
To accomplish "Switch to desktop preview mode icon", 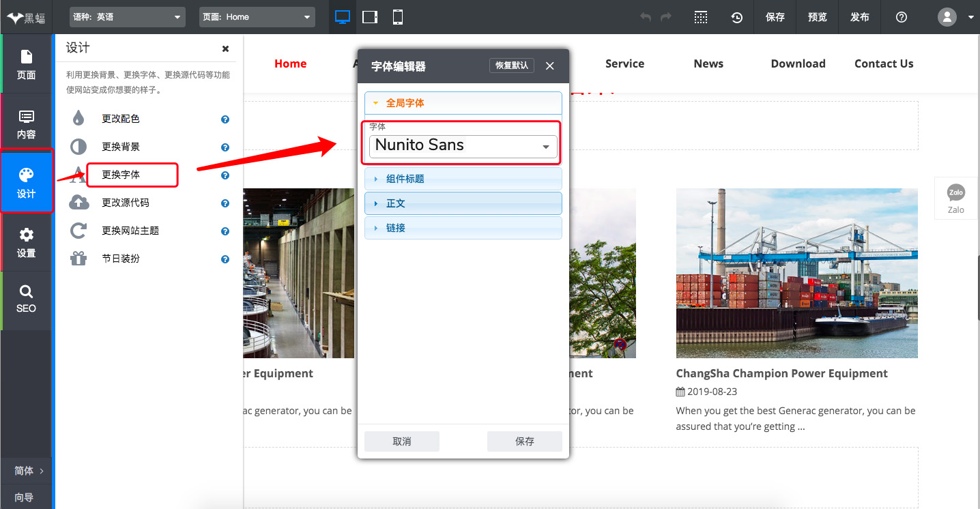I will 343,17.
